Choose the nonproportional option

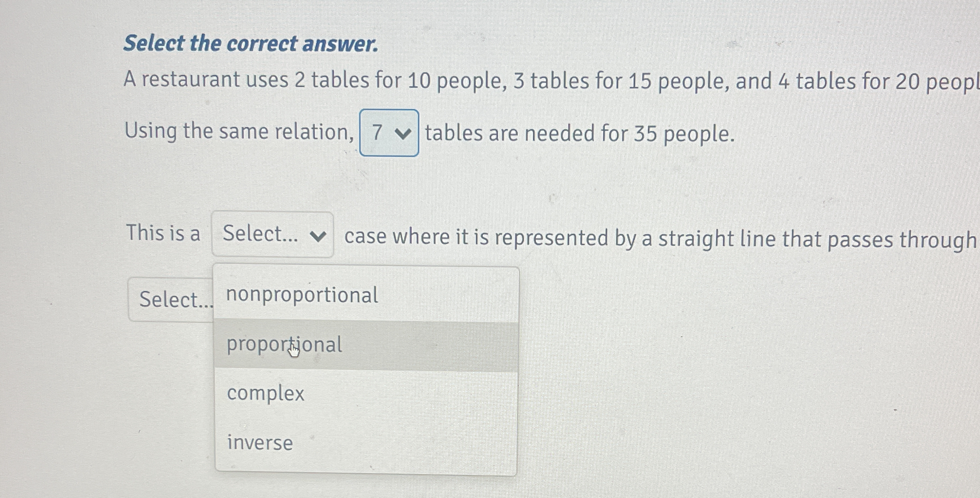[x=366, y=295]
